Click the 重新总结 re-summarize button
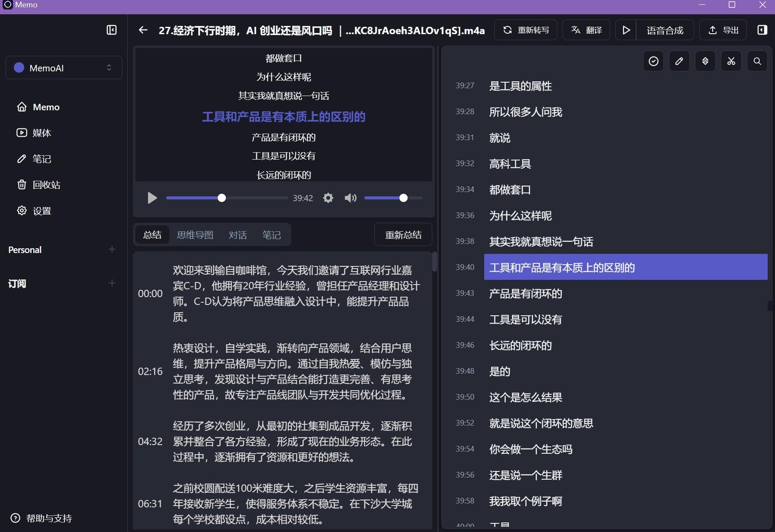Viewport: 775px width, 532px height. click(x=403, y=235)
